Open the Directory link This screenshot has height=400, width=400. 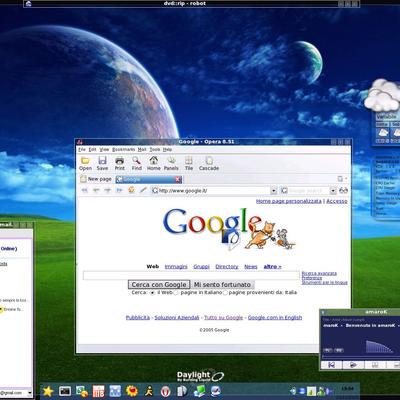227,267
